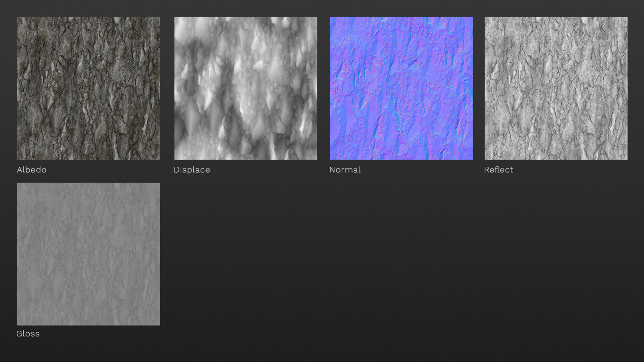Click the "Albedo" label text
This screenshot has height=362, width=644.
[x=32, y=170]
